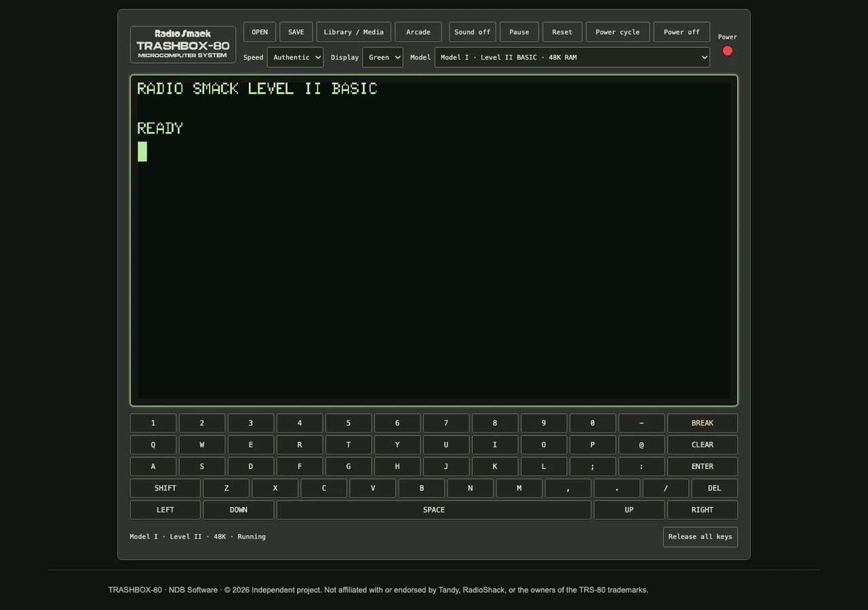Screen dimensions: 868x610
Task: Click the DOWN arrow key
Action: [x=239, y=510]
